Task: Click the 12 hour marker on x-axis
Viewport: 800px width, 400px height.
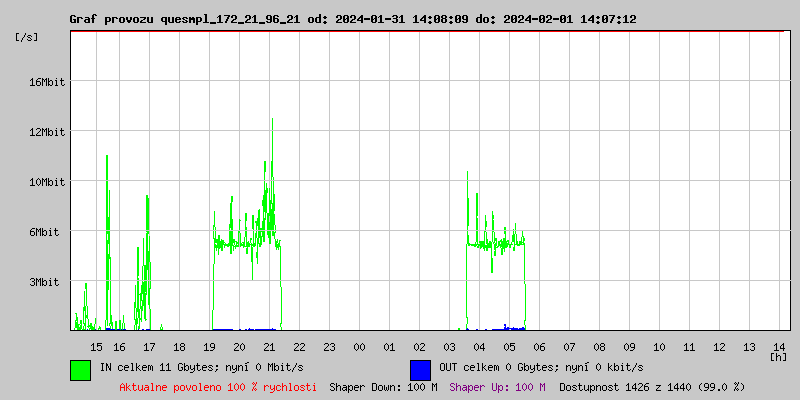Action: point(719,346)
